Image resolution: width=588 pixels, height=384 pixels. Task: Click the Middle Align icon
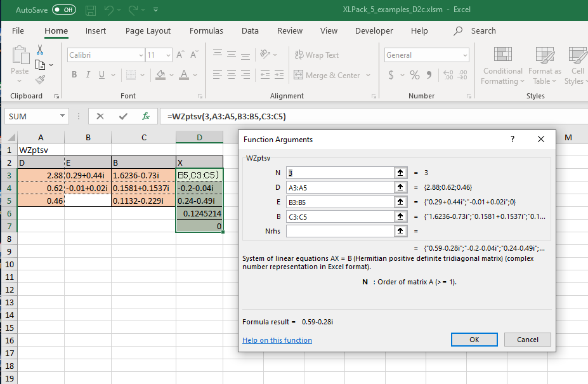coord(232,55)
